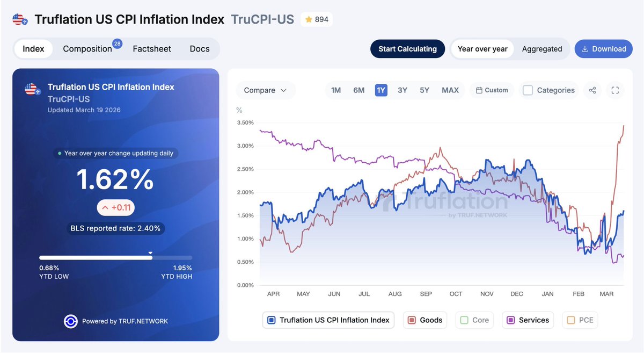Click the YTD low-high range slider
This screenshot has height=354, width=644.
coord(115,258)
